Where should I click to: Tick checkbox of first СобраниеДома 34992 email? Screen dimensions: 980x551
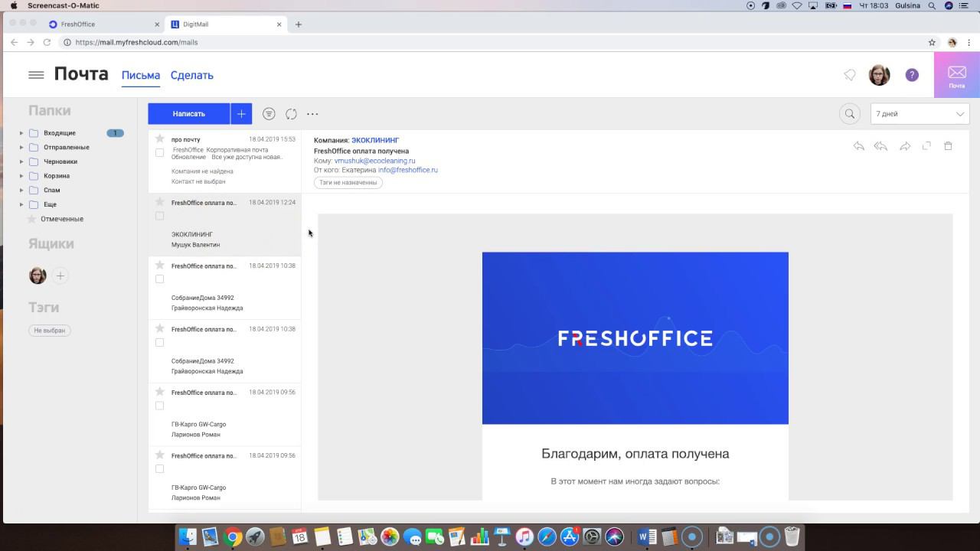tap(160, 279)
